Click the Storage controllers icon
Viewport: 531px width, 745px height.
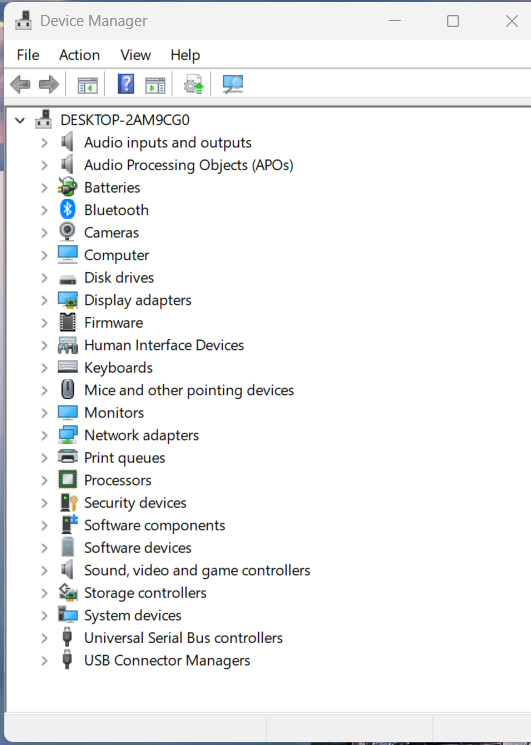(67, 592)
